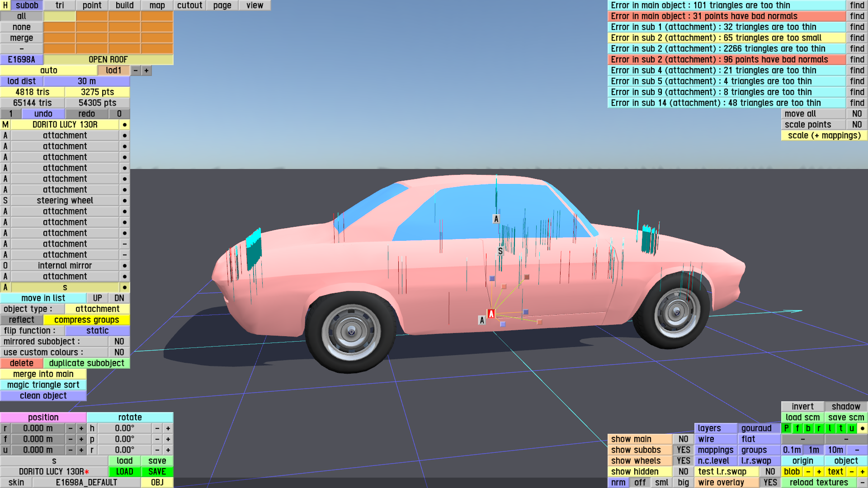Toggle show main NO setting
The image size is (868, 488).
pos(683,439)
